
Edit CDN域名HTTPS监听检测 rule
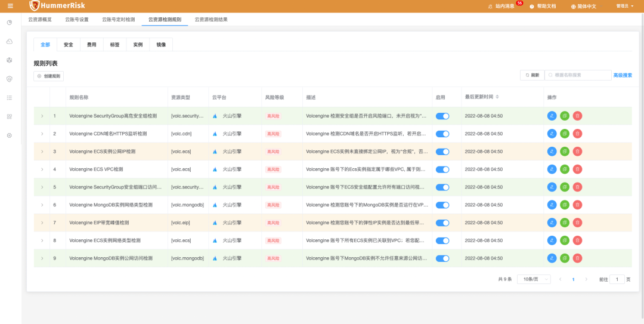pyautogui.click(x=552, y=134)
